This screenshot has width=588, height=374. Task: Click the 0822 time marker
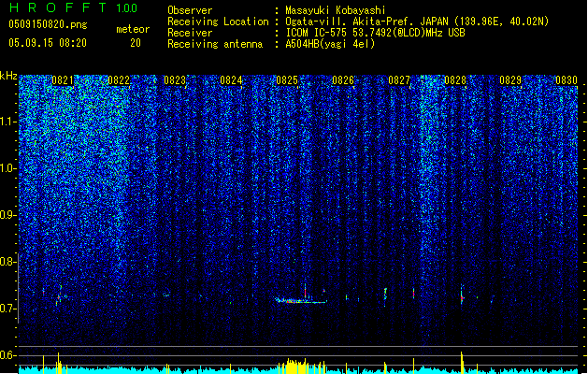tap(119, 80)
